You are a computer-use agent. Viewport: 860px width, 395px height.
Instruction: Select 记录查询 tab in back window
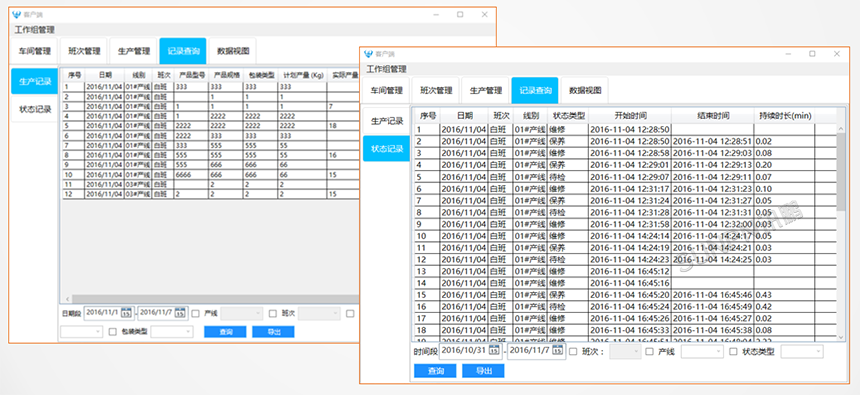(183, 51)
